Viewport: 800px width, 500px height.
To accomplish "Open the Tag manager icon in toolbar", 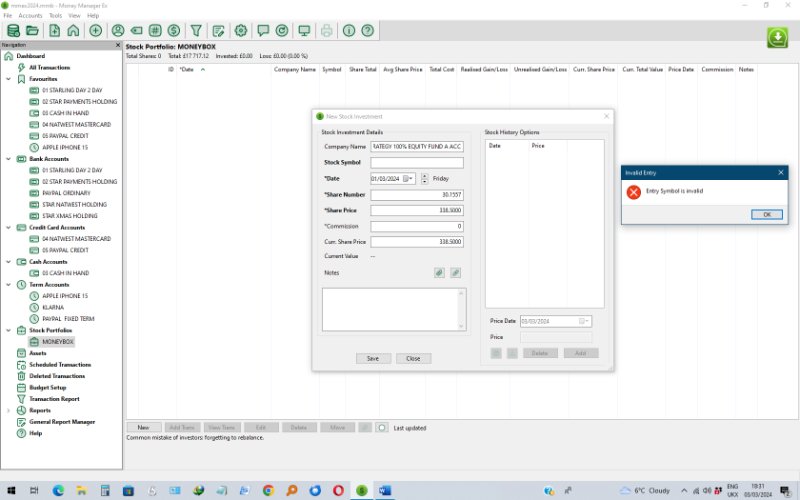I will 136,31.
